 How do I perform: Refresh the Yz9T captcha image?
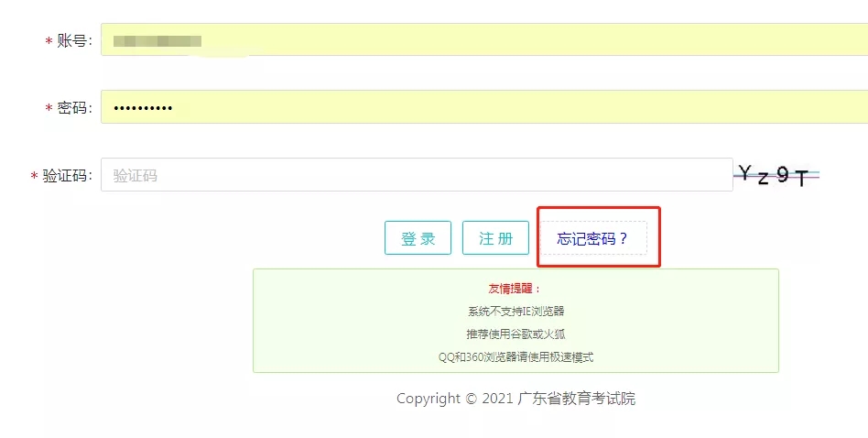[776, 175]
